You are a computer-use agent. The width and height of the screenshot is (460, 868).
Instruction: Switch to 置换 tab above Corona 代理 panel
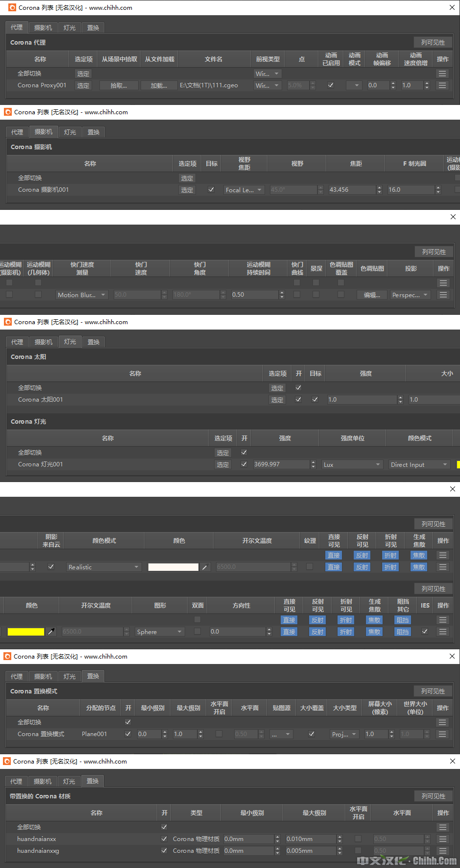tap(93, 28)
